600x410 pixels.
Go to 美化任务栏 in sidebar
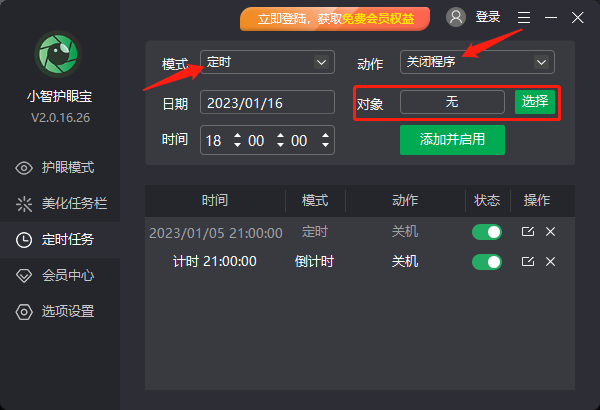[60, 204]
